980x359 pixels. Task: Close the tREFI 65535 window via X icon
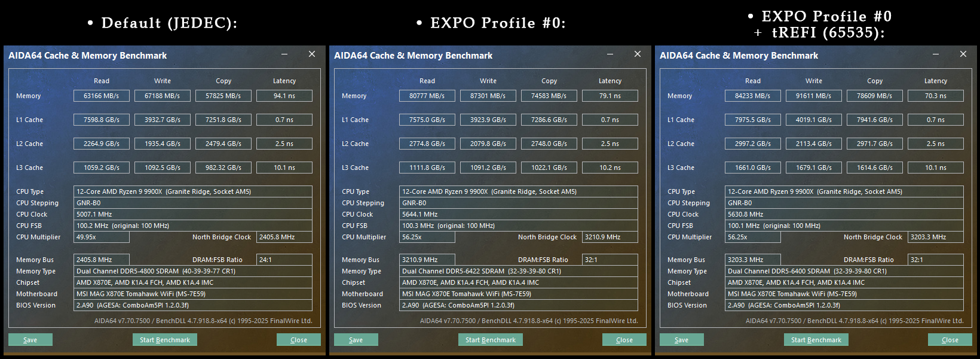click(963, 54)
